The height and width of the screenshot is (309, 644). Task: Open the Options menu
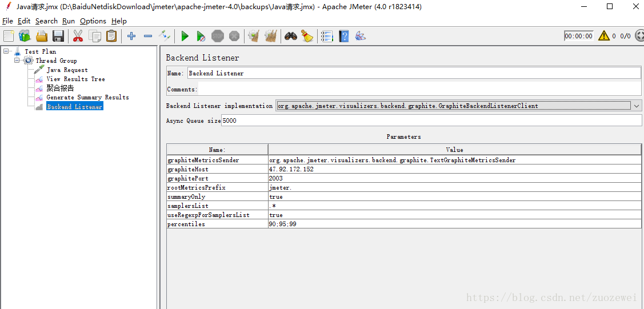(93, 21)
